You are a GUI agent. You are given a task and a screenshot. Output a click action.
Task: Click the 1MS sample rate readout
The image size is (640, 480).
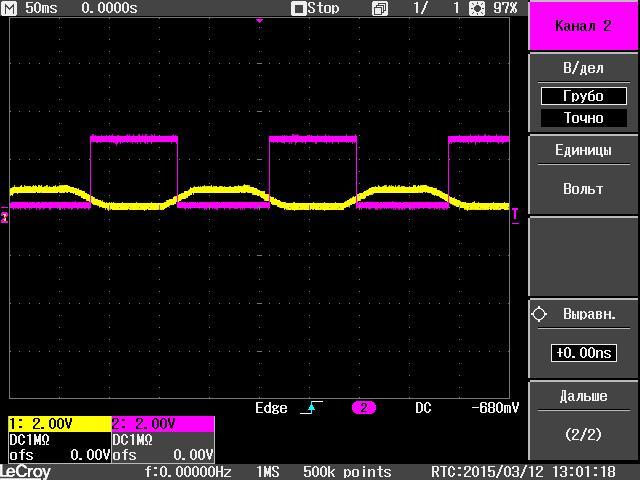point(268,472)
